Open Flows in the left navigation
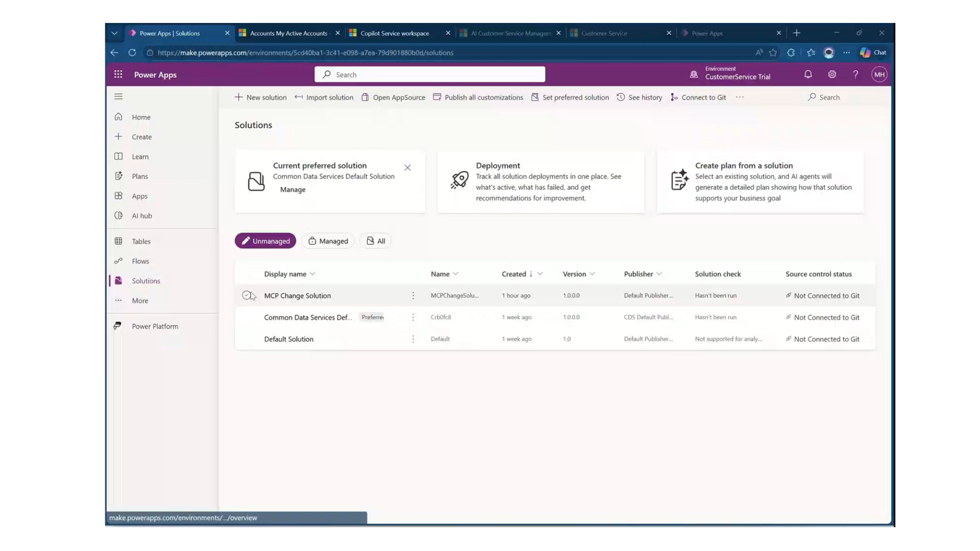The height and width of the screenshot is (551, 980). [x=140, y=261]
